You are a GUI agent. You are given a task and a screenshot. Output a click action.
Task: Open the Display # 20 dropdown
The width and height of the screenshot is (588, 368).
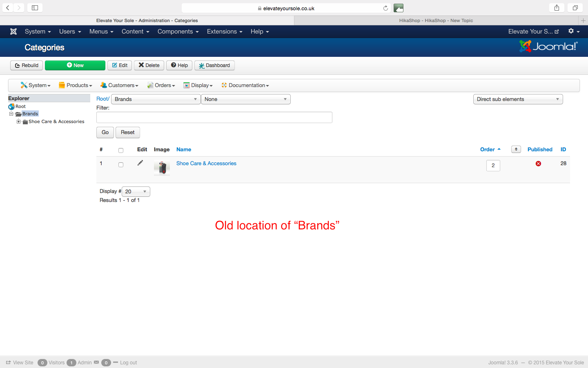(x=136, y=191)
